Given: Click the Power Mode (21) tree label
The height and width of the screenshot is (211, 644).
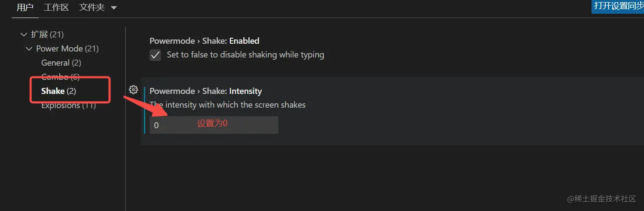Looking at the screenshot, I should click(67, 48).
